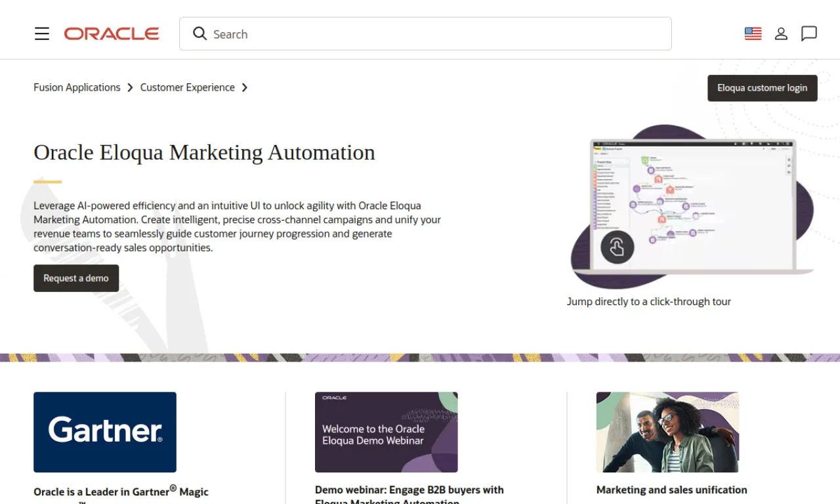This screenshot has width=840, height=504.
Task: Open the user account icon
Action: tap(781, 33)
